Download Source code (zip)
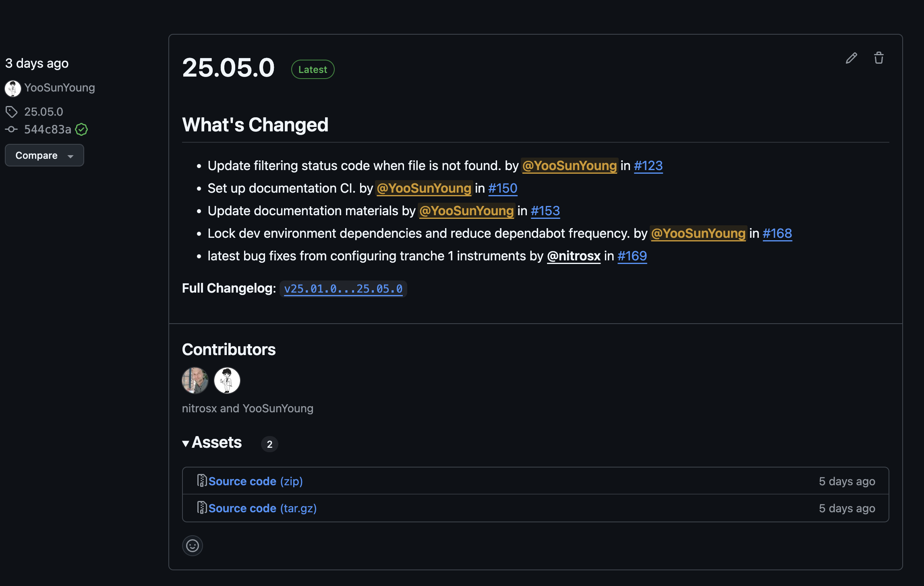The image size is (924, 586). pos(255,481)
